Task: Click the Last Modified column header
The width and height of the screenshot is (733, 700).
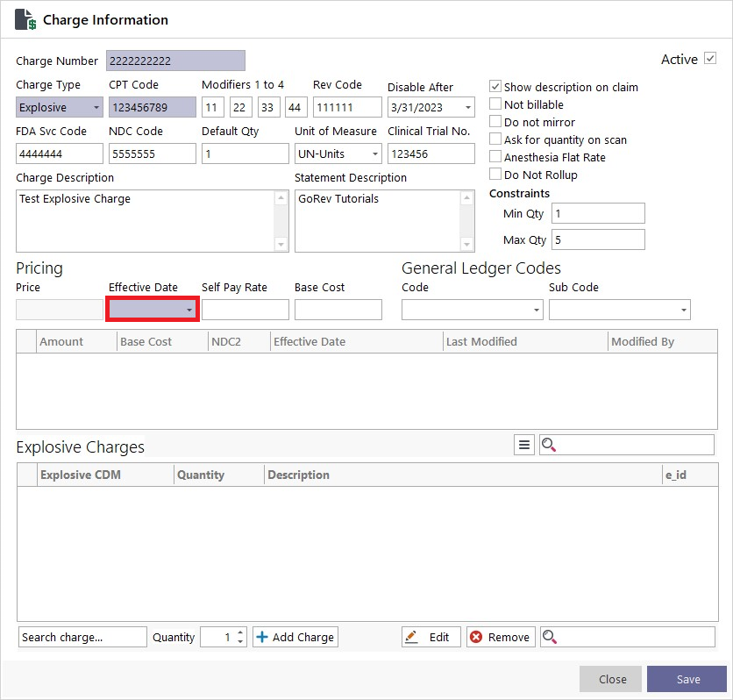Action: click(x=525, y=342)
